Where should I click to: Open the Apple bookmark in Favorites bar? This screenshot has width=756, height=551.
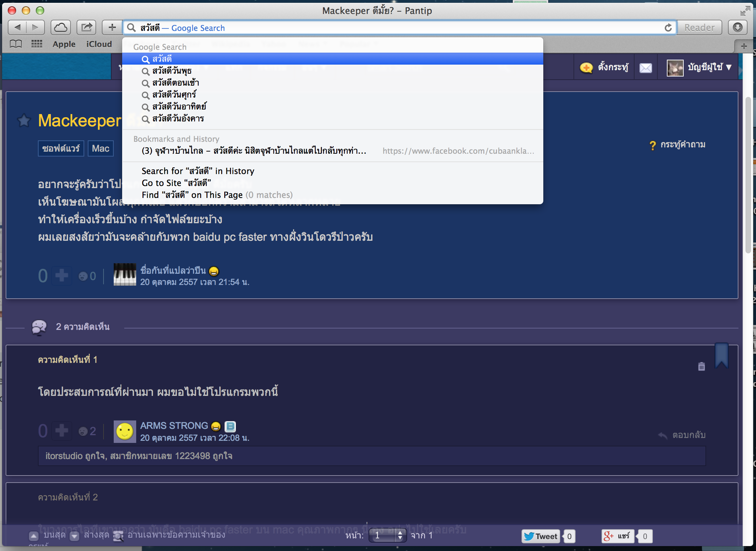(x=64, y=44)
